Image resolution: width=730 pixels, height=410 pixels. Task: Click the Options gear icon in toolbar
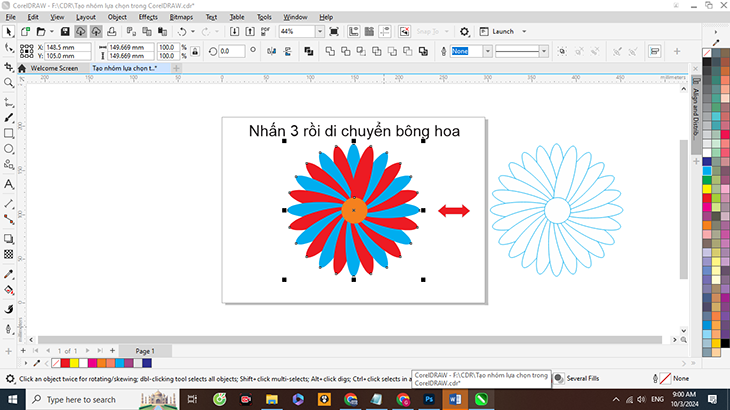464,32
